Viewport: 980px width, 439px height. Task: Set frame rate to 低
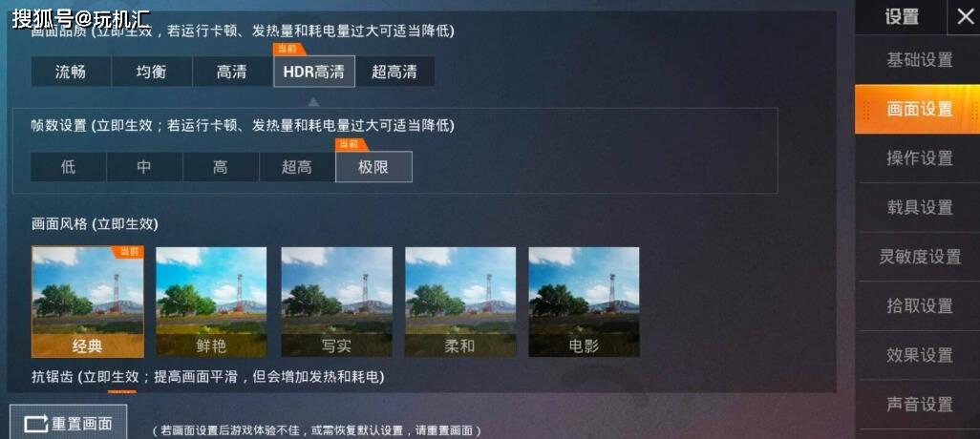(x=69, y=167)
